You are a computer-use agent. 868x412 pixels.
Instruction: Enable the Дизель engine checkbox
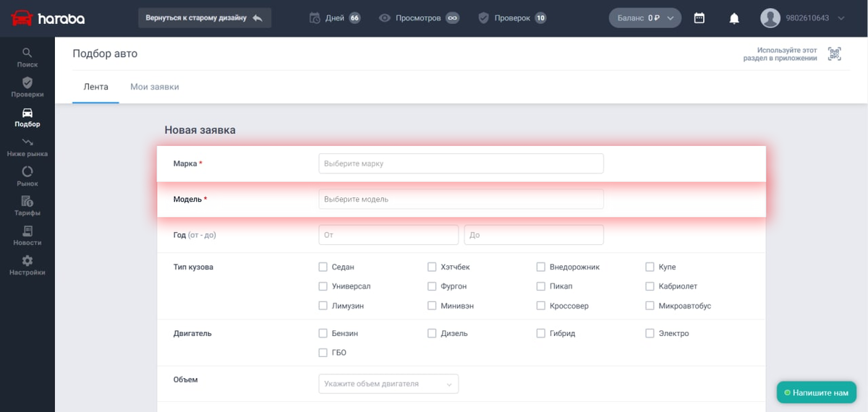pos(432,333)
